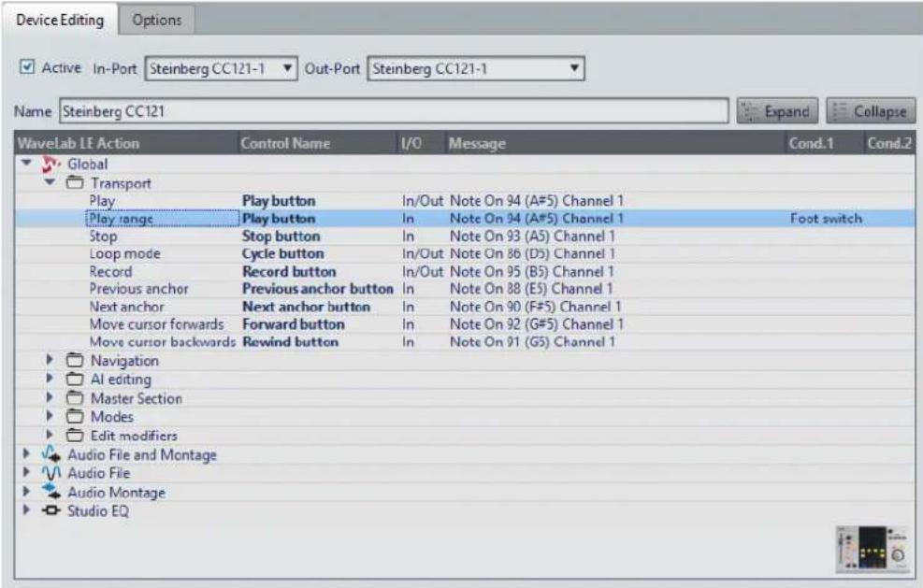Click the Expand button
This screenshot has height=588, width=923.
pyautogui.click(x=777, y=110)
